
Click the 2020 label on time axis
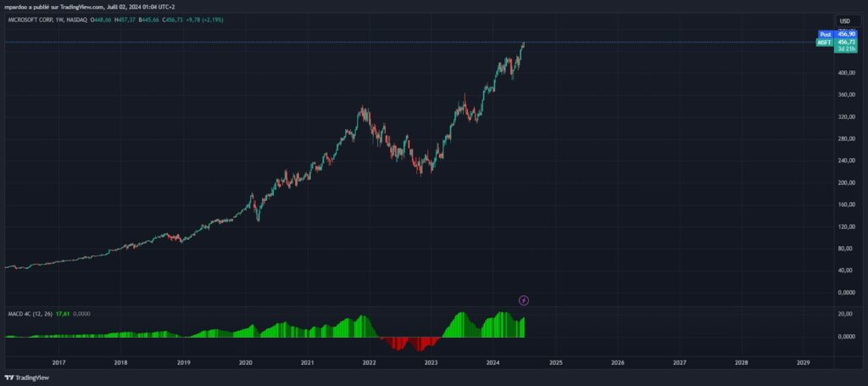(x=245, y=362)
